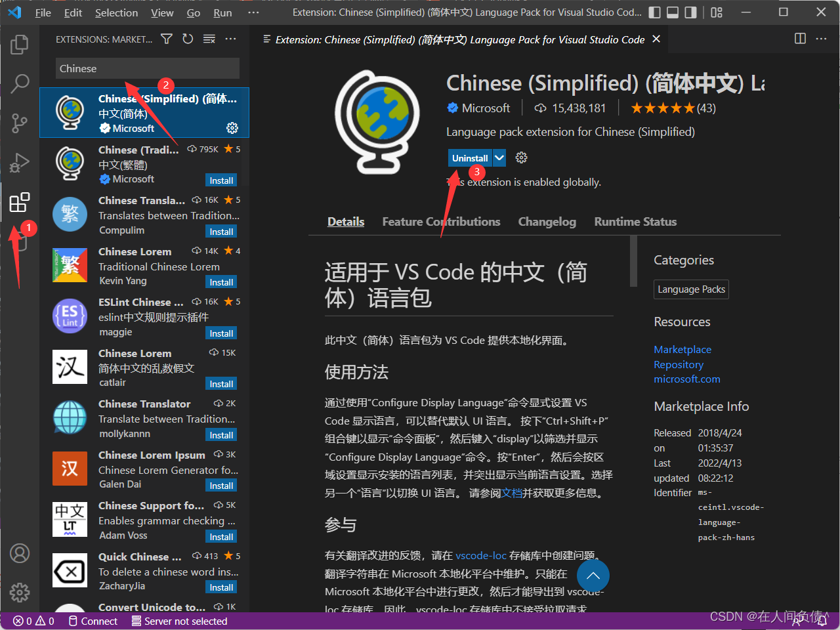Install ESLint Chinese rules by maggie
The height and width of the screenshot is (630, 840).
pyautogui.click(x=221, y=333)
